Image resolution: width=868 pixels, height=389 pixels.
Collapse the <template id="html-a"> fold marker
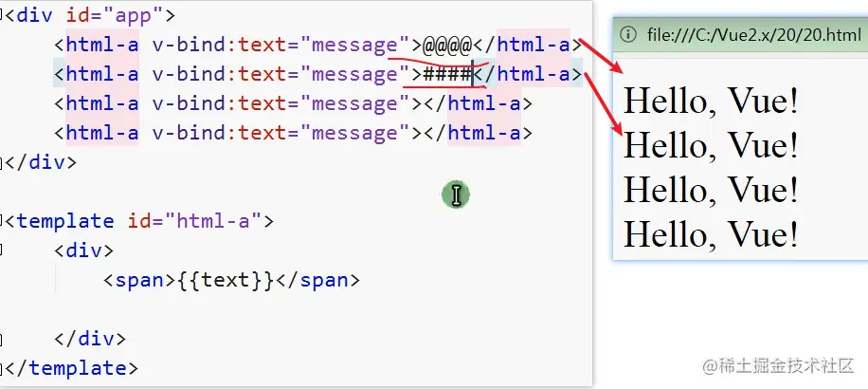(2, 221)
